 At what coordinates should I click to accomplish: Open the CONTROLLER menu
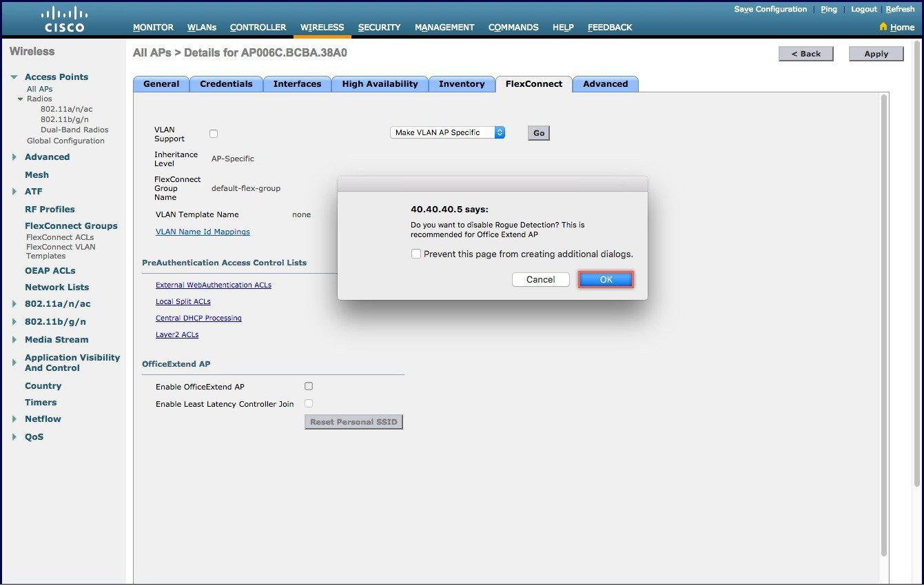pyautogui.click(x=258, y=28)
